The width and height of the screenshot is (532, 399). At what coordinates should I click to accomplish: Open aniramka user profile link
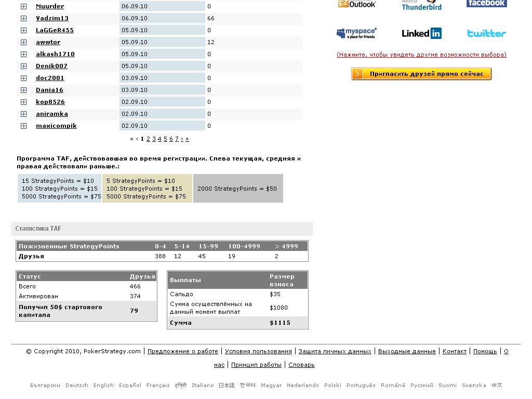[x=52, y=114]
